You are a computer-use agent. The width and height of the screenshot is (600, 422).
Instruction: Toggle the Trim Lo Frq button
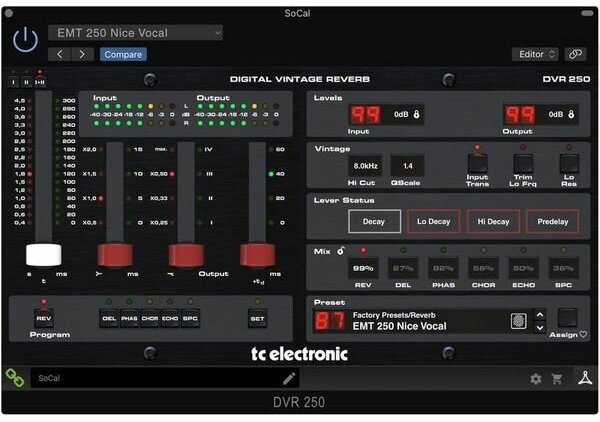(x=523, y=163)
